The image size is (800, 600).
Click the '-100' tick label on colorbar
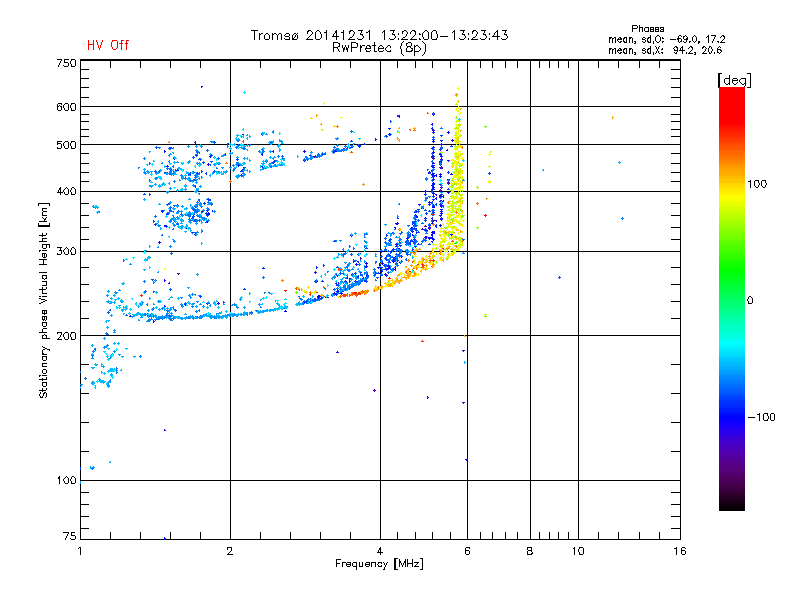click(761, 417)
